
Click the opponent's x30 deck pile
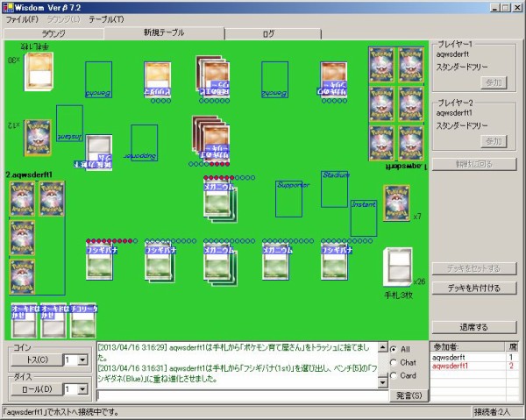point(39,68)
